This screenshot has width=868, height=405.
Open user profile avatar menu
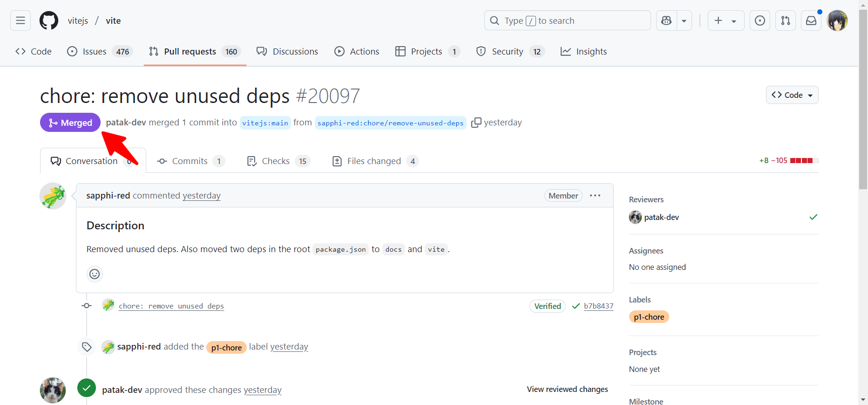837,21
